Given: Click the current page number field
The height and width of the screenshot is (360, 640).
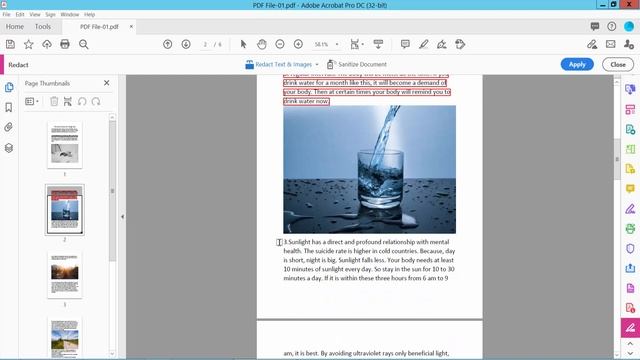Looking at the screenshot, I should point(205,44).
